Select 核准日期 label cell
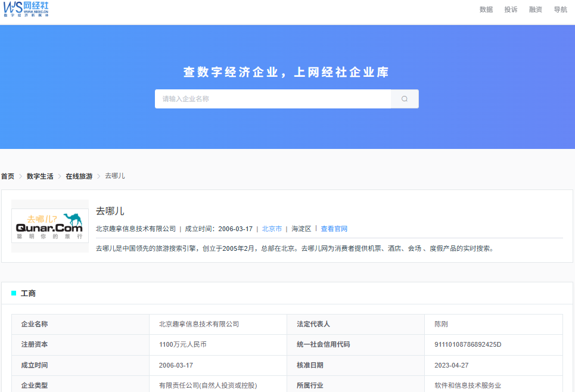The image size is (575, 392). 356,365
